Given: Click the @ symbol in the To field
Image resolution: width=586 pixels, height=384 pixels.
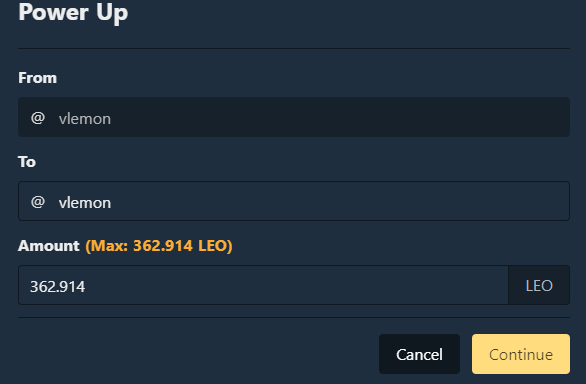Looking at the screenshot, I should [x=38, y=202].
